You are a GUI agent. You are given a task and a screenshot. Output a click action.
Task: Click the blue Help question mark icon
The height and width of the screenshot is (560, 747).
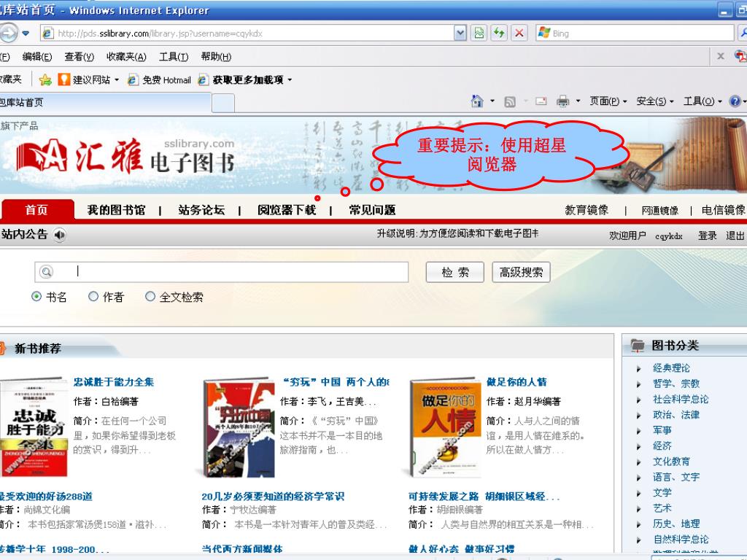tap(735, 101)
